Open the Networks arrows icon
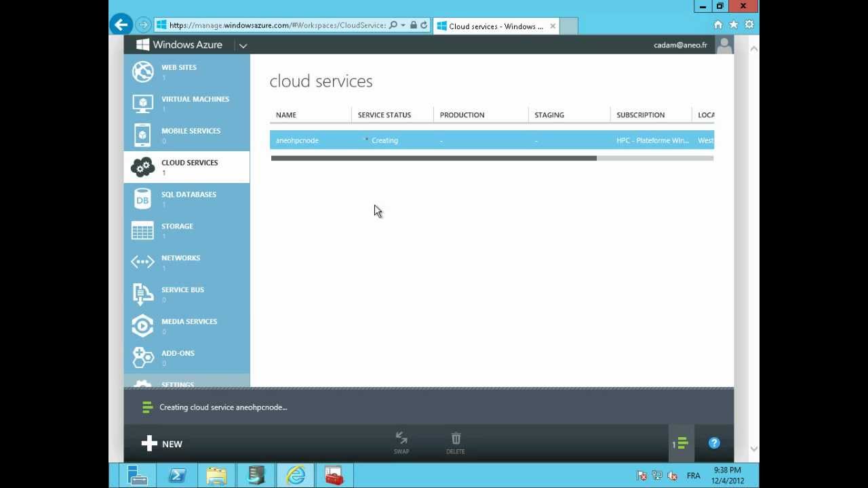This screenshot has width=868, height=488. point(142,262)
